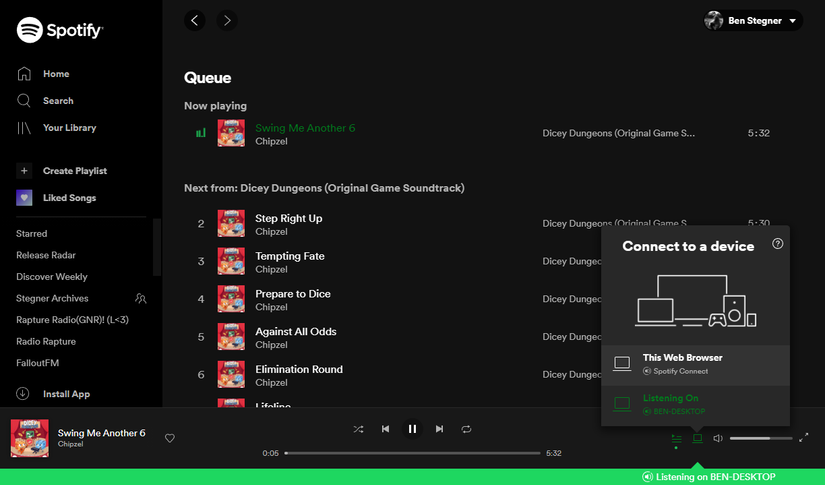Click the player bar album cover
The height and width of the screenshot is (485, 825).
(29, 438)
